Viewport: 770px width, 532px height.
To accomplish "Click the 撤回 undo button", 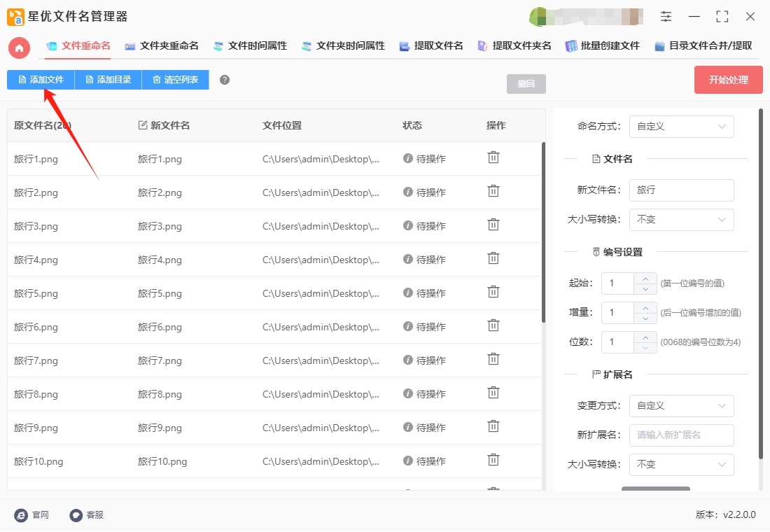I will pos(526,83).
